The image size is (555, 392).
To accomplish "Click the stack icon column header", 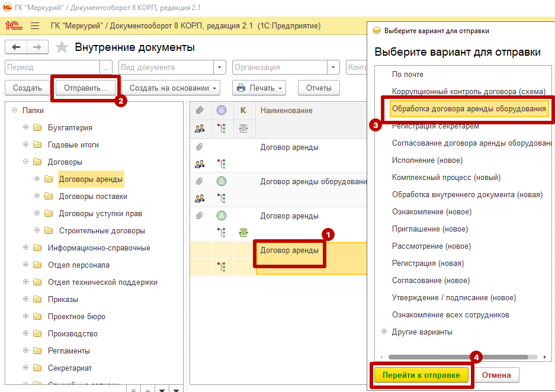I will tap(243, 128).
